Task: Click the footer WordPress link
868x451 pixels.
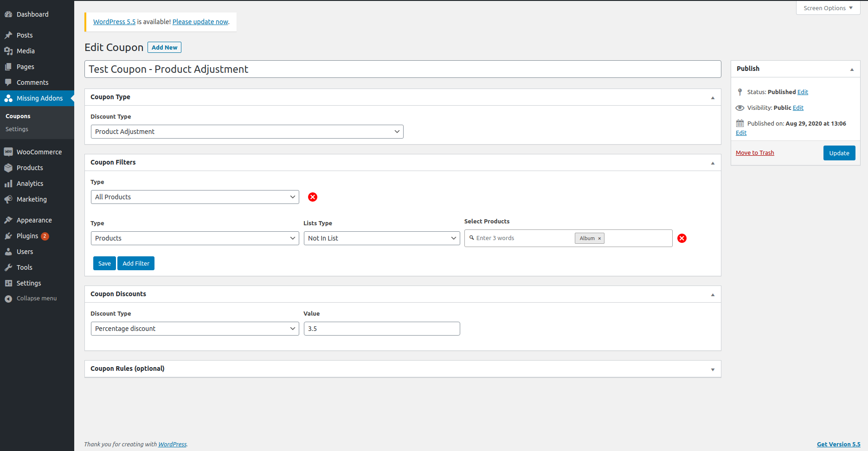Action: pos(173,444)
